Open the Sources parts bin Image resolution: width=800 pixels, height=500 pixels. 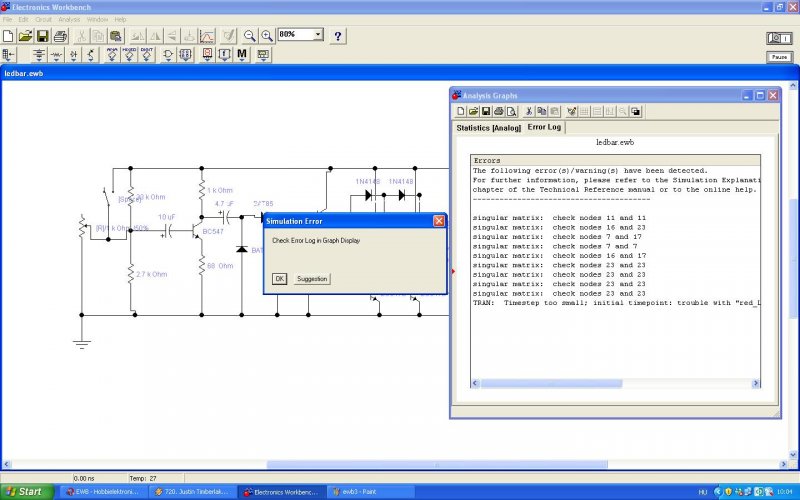tap(39, 55)
